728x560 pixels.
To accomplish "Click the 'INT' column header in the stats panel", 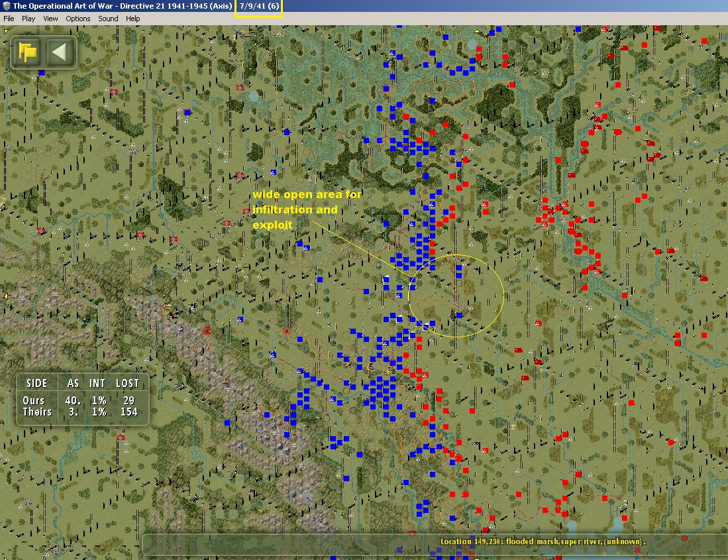I will [x=97, y=383].
